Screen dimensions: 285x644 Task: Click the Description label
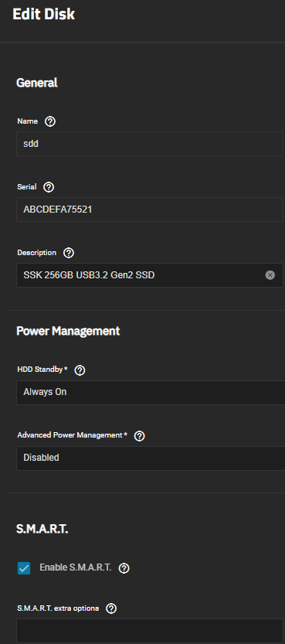tap(36, 253)
